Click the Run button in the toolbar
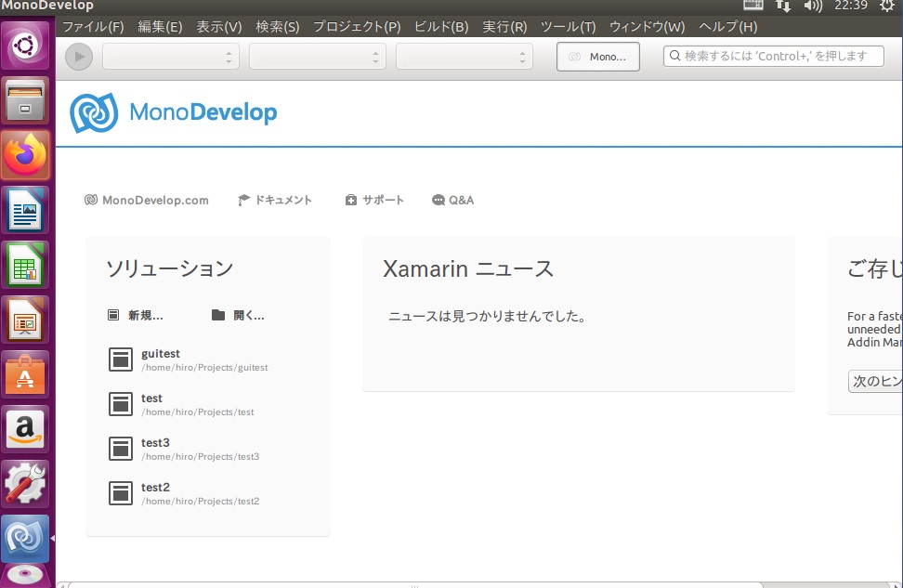 [79, 57]
